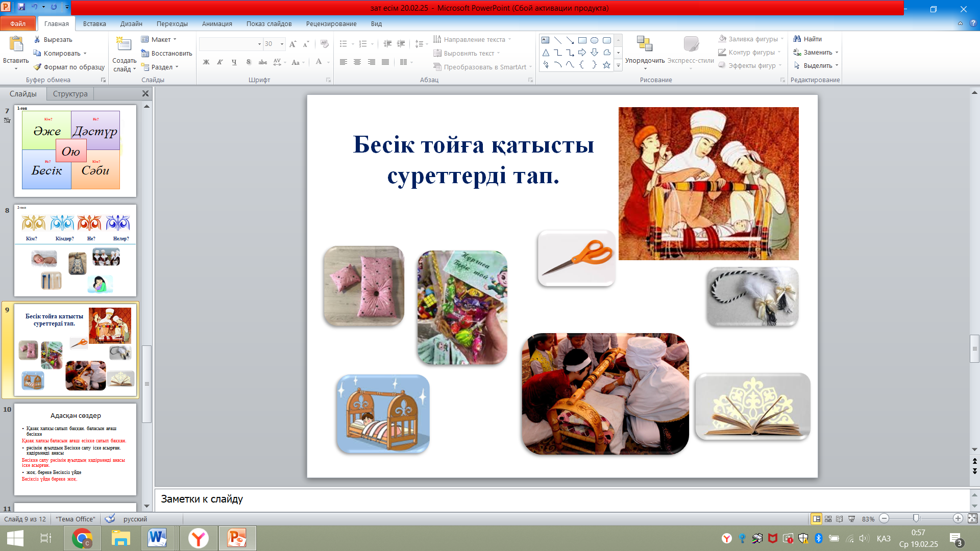Center-align the paragraph text
980x551 pixels.
357,62
